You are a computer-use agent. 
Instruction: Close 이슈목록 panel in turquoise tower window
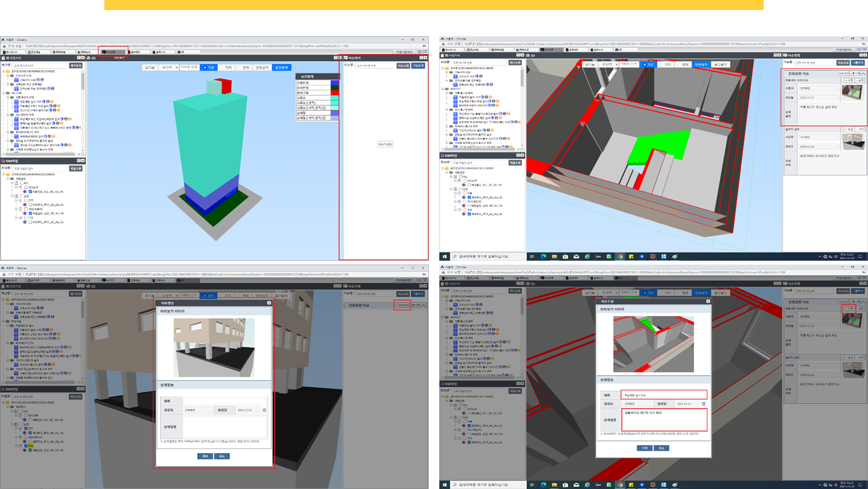tap(425, 57)
